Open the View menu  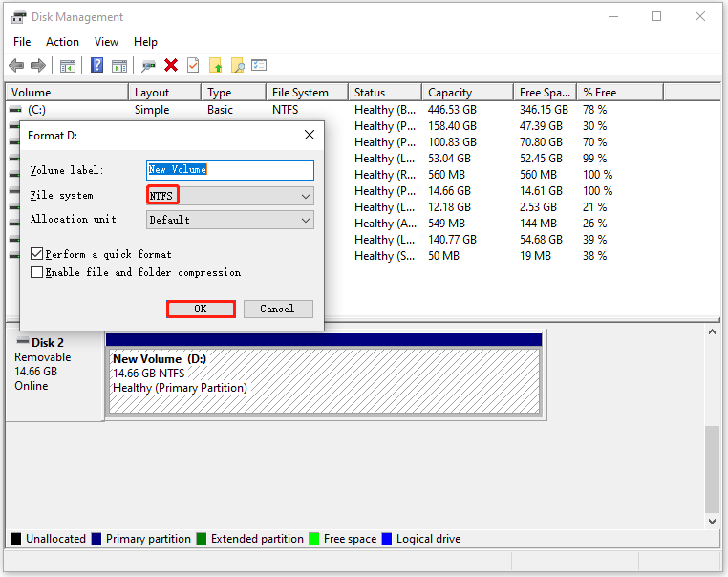coord(106,42)
